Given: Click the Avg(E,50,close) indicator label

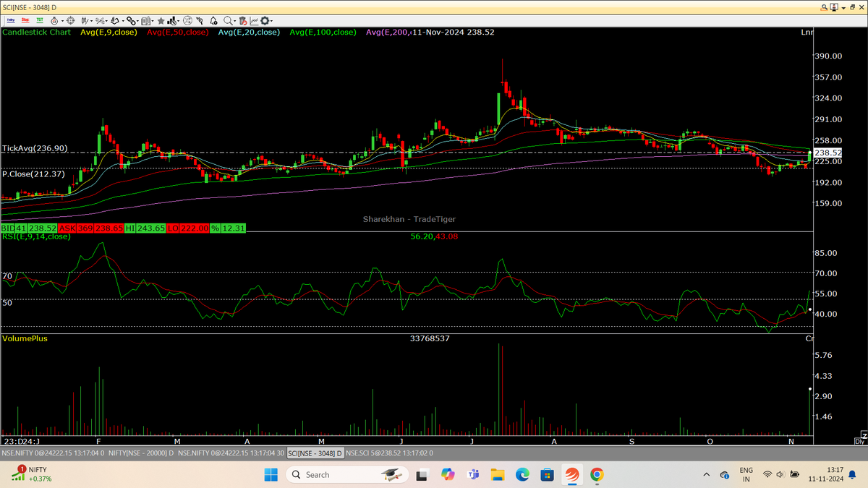Looking at the screenshot, I should (x=177, y=32).
